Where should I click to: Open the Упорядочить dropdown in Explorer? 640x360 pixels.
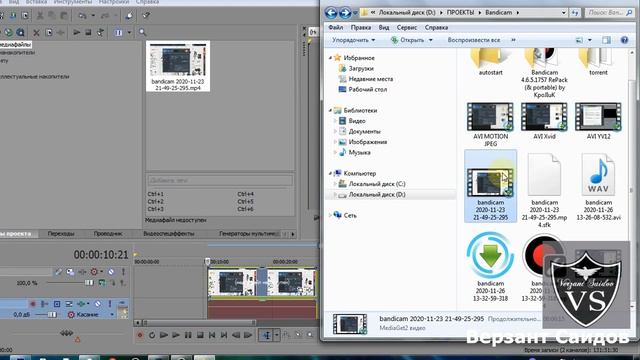pyautogui.click(x=353, y=40)
